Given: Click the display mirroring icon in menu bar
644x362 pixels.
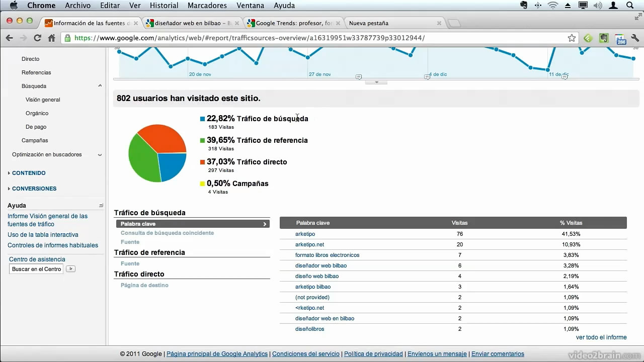Looking at the screenshot, I should (583, 5).
